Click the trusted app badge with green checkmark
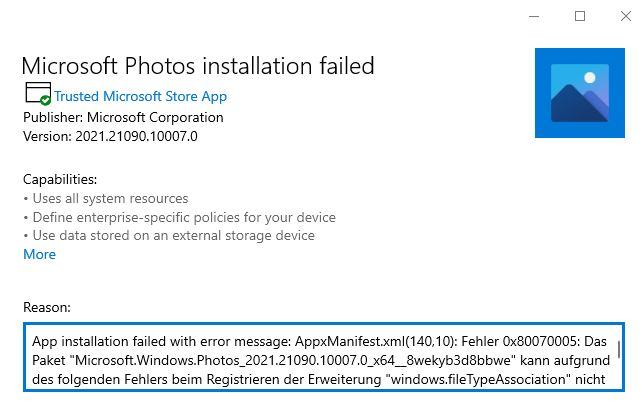Screen dimensions: 642x407 [x=38, y=94]
